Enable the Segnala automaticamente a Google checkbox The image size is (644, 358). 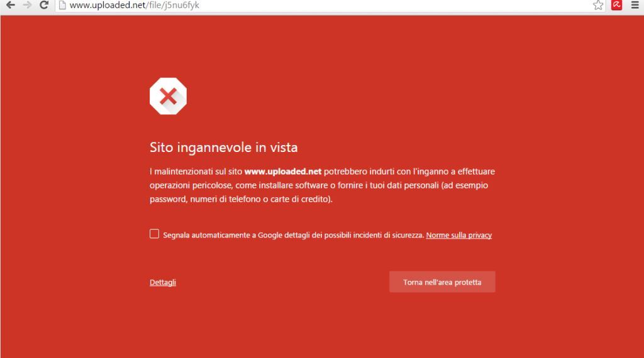click(x=154, y=234)
